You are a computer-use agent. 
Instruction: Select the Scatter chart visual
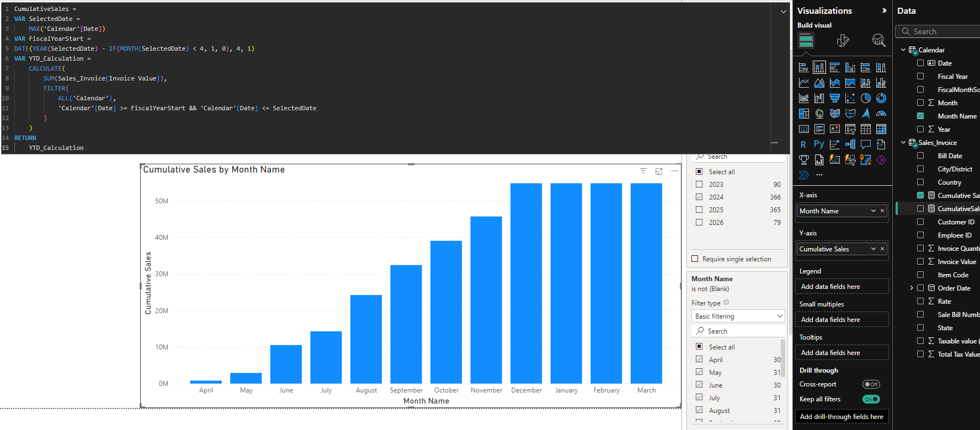tap(850, 98)
